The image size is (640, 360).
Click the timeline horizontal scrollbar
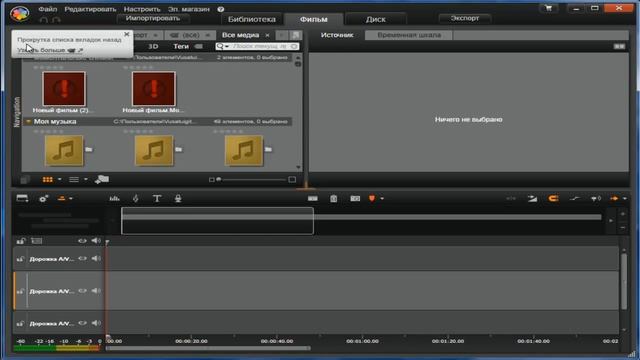[208, 348]
